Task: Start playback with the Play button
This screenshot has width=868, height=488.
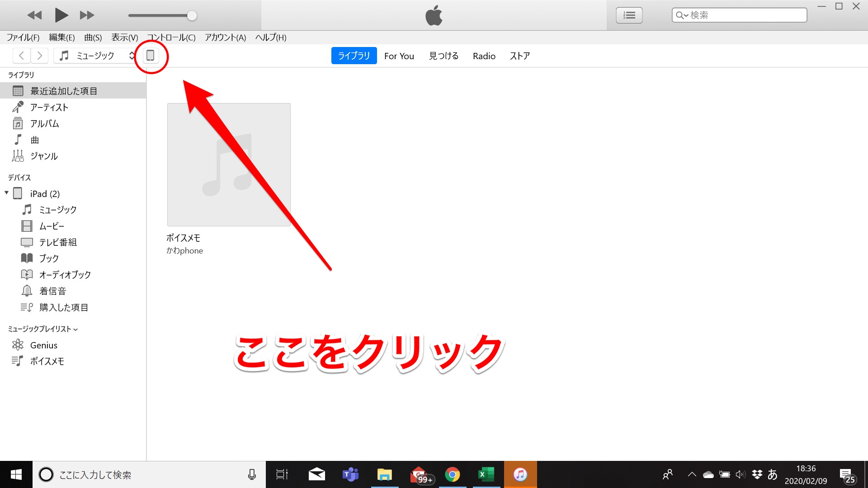Action: point(61,15)
